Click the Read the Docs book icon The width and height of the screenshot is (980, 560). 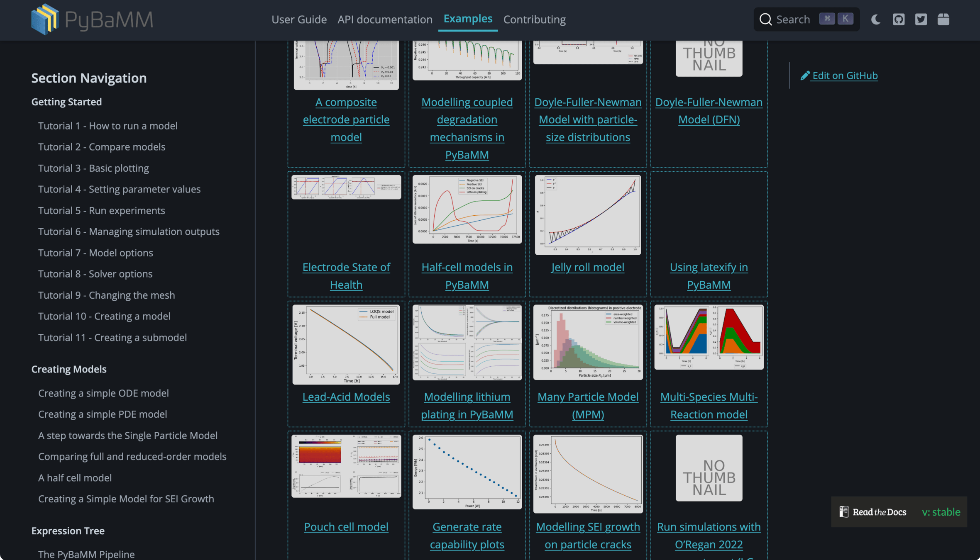click(x=844, y=512)
